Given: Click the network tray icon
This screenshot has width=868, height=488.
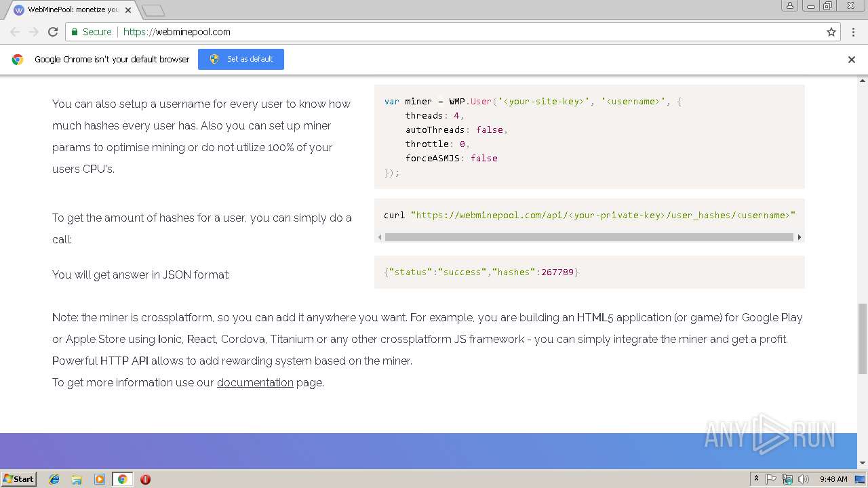Looking at the screenshot, I should [787, 479].
